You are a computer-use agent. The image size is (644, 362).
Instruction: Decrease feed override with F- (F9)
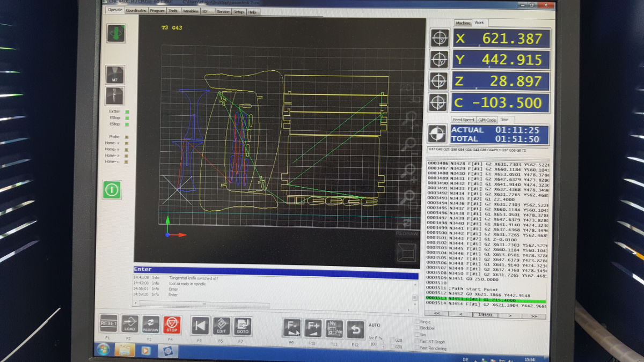point(292,328)
